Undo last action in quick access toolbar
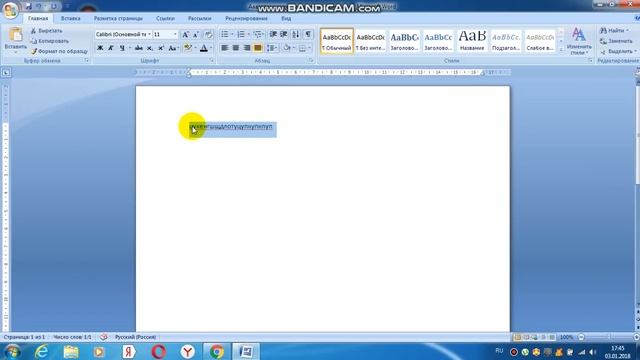This screenshot has width=640, height=360. pos(38,7)
